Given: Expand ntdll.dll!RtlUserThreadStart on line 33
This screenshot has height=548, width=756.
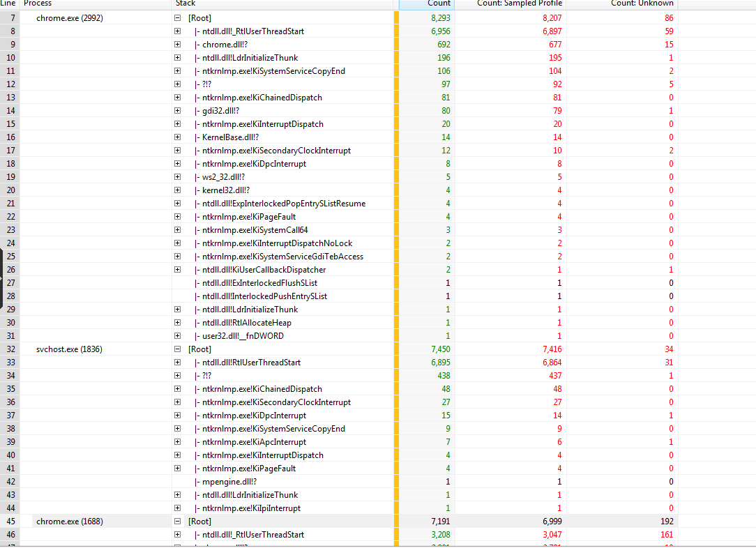Looking at the screenshot, I should (177, 363).
